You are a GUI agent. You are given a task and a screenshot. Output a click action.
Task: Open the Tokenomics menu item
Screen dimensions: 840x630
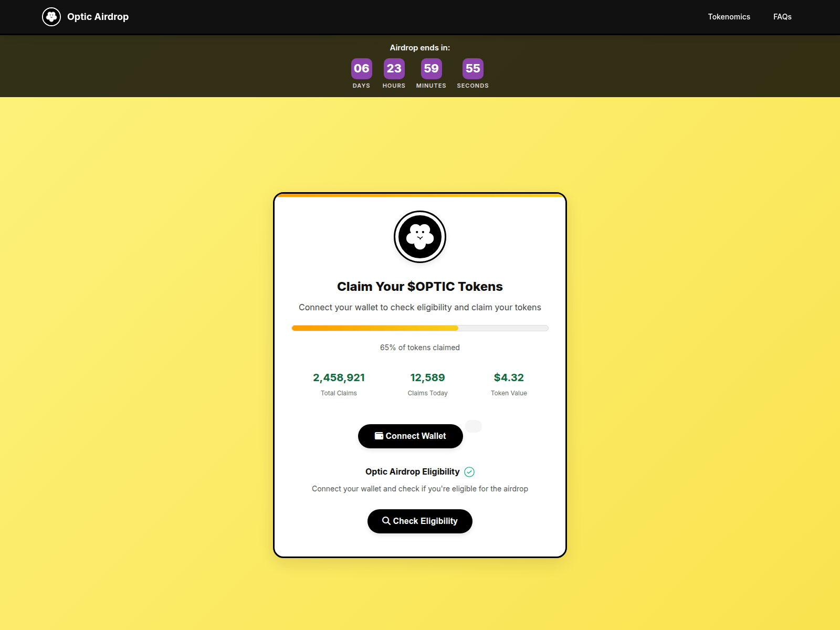(729, 16)
